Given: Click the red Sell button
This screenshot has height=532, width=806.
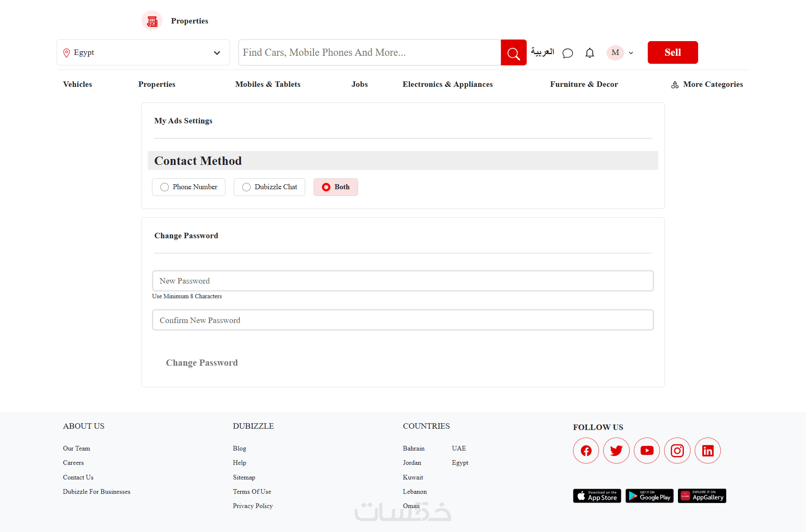Looking at the screenshot, I should 673,52.
